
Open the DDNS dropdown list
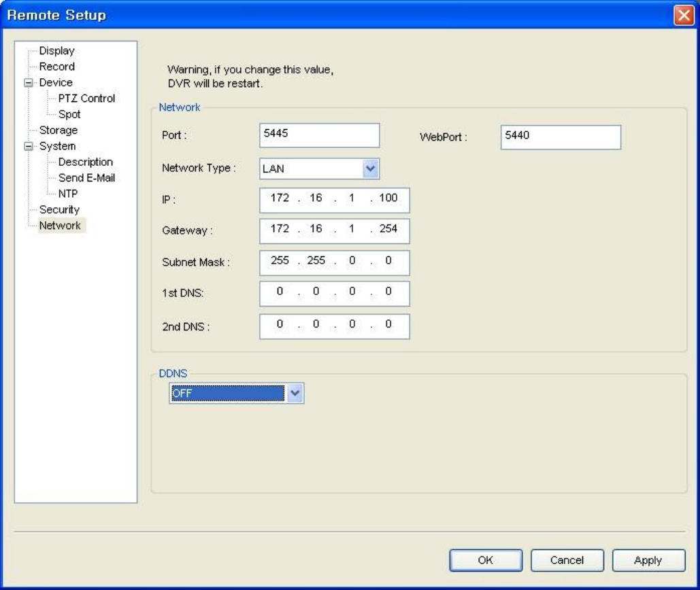pyautogui.click(x=295, y=394)
